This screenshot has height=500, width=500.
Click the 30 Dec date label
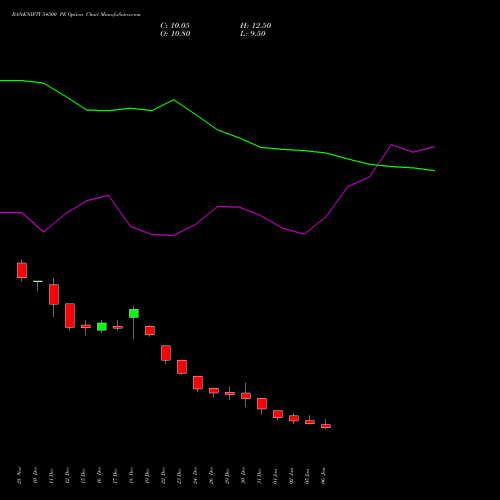pyautogui.click(x=243, y=476)
